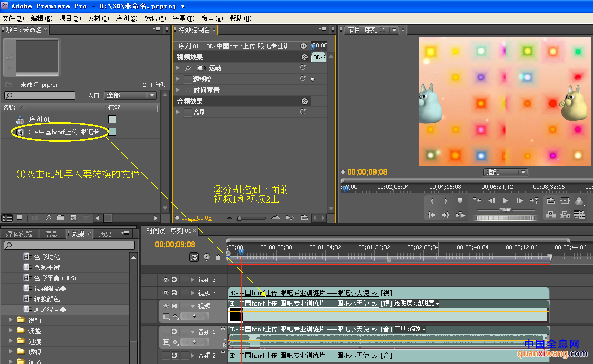Toggle 音频 1 track output box

point(166,331)
